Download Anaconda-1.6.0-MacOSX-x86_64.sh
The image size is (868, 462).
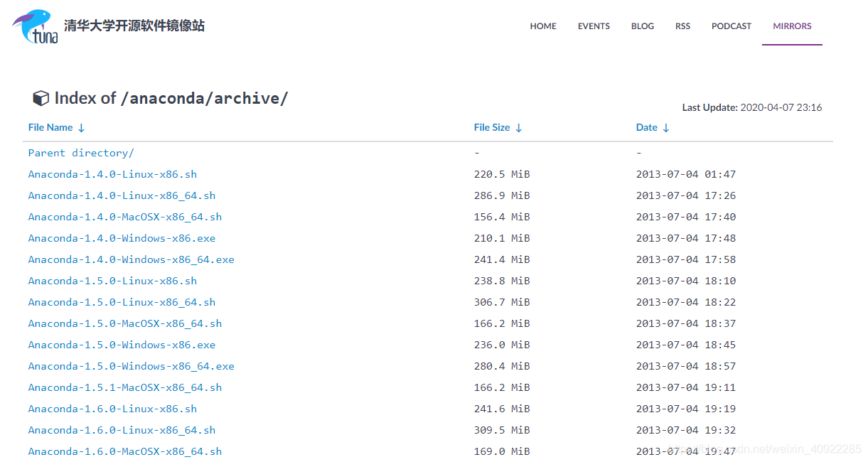point(125,451)
